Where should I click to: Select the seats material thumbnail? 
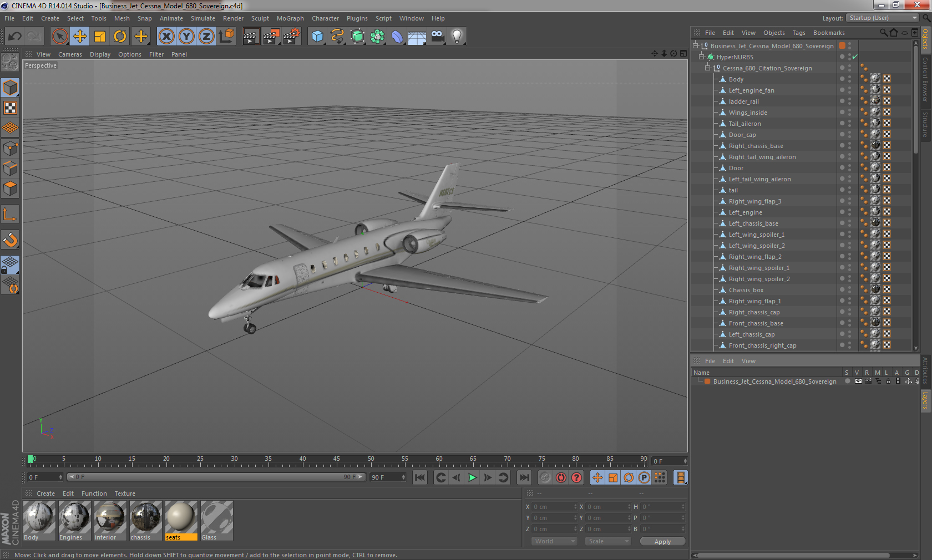pos(181,521)
